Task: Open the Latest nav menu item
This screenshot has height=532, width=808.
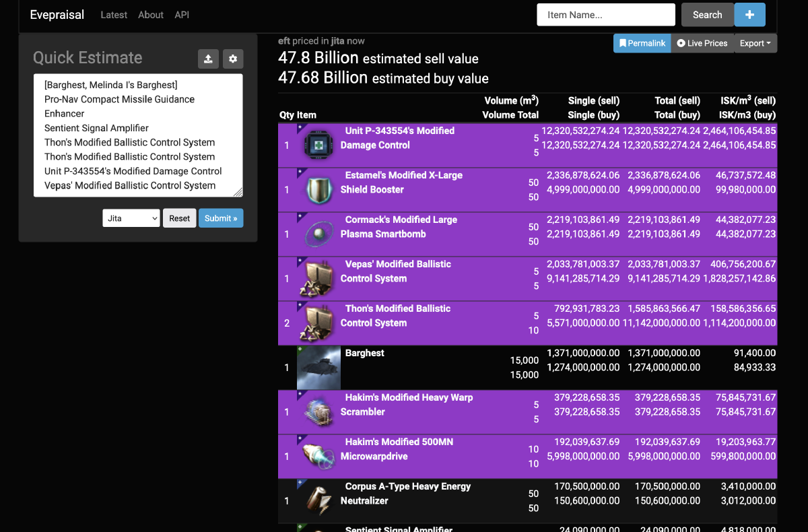Action: pos(114,15)
